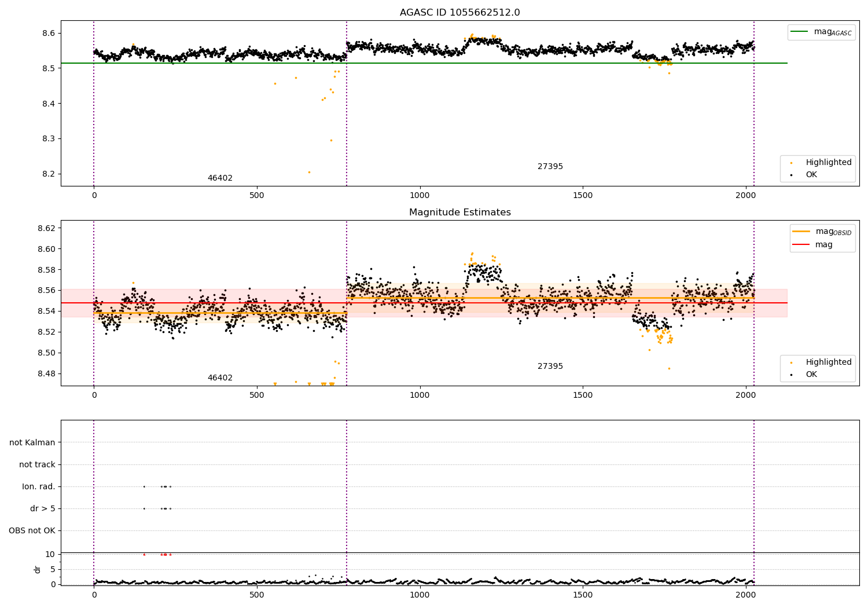Click the green mag AGASC legend line sample
Viewport: 868px width, 608px height.
[x=799, y=32]
